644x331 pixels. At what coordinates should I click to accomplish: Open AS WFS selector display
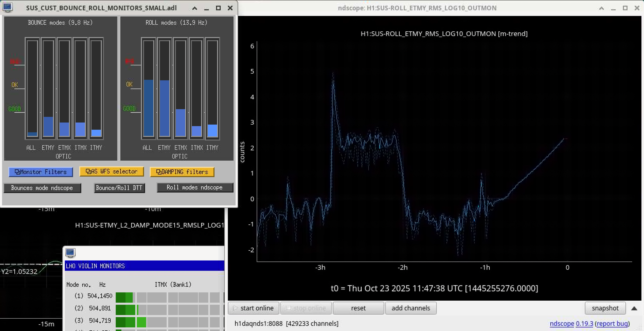[x=112, y=171]
